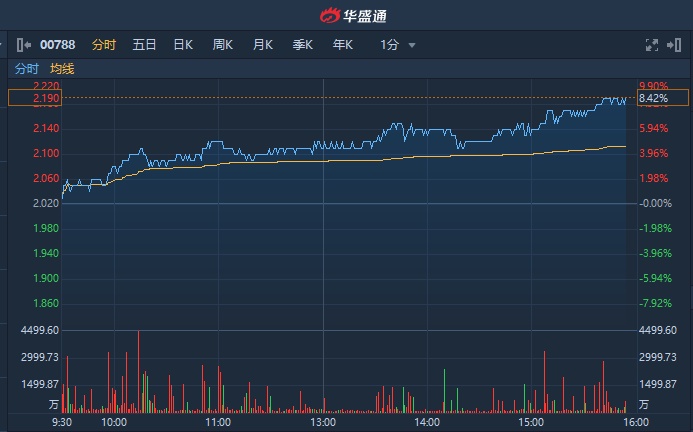The image size is (693, 432).
Task: Open the 年K yearly chart tab
Action: [x=343, y=45]
